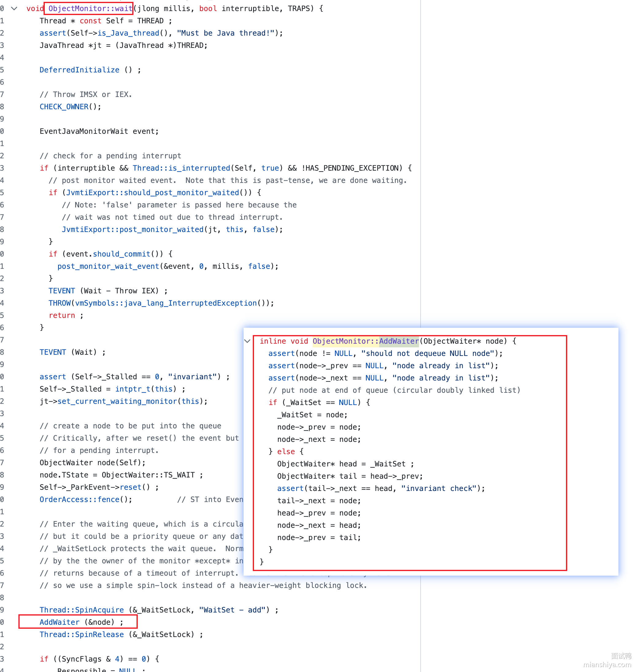Collapse the ObjectMonitor::wait function fold chevron
This screenshot has height=672, width=635.
tap(14, 9)
